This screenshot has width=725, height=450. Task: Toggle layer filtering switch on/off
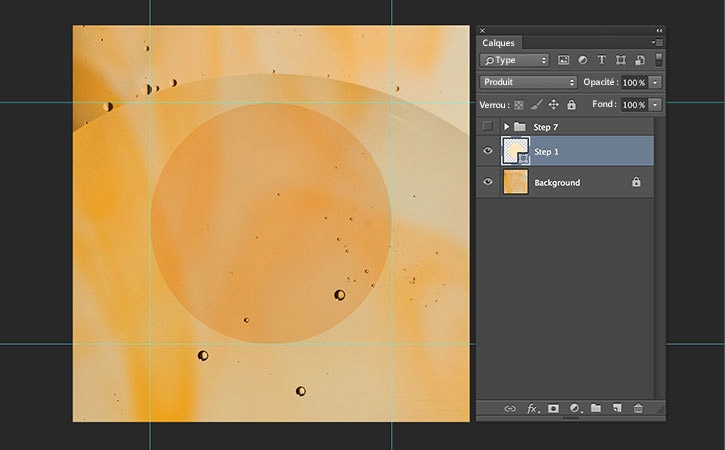[658, 61]
